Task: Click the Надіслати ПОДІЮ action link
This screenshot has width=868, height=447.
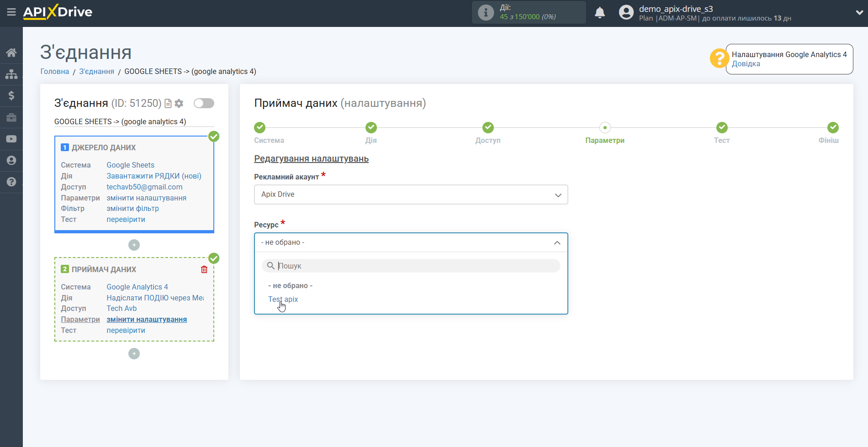Action: [155, 298]
